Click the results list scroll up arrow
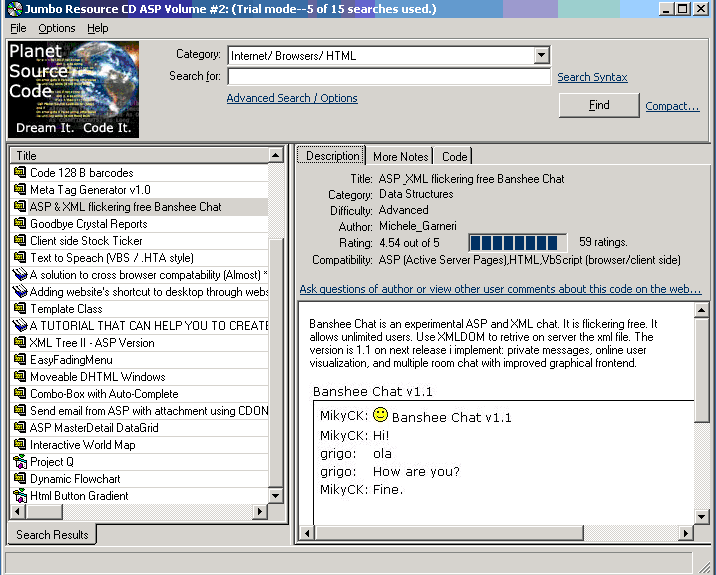This screenshot has height=575, width=716. (x=275, y=156)
